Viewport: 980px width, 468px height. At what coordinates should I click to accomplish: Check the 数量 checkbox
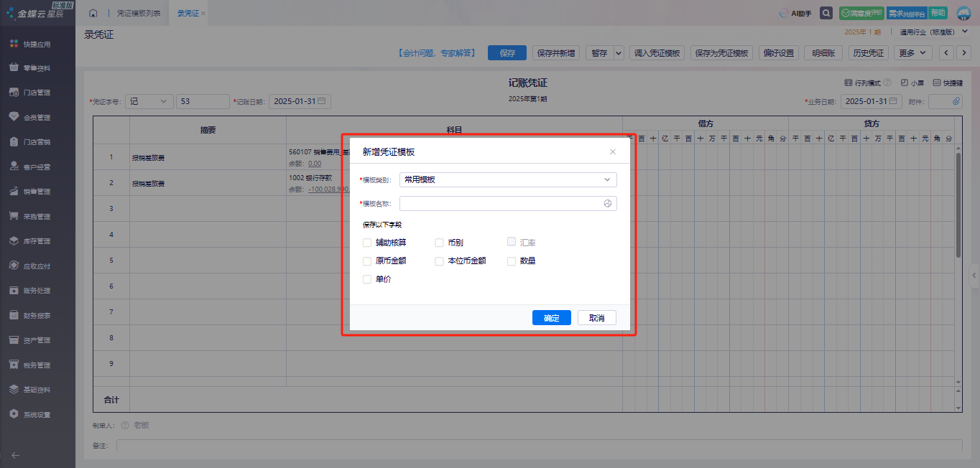pos(512,261)
